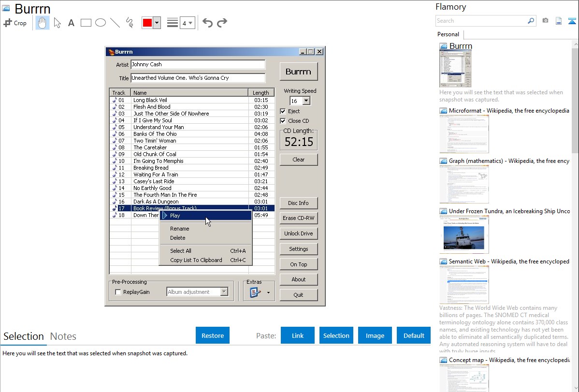Open the Extras dropdown arrow
The image size is (579, 392).
pos(268,292)
